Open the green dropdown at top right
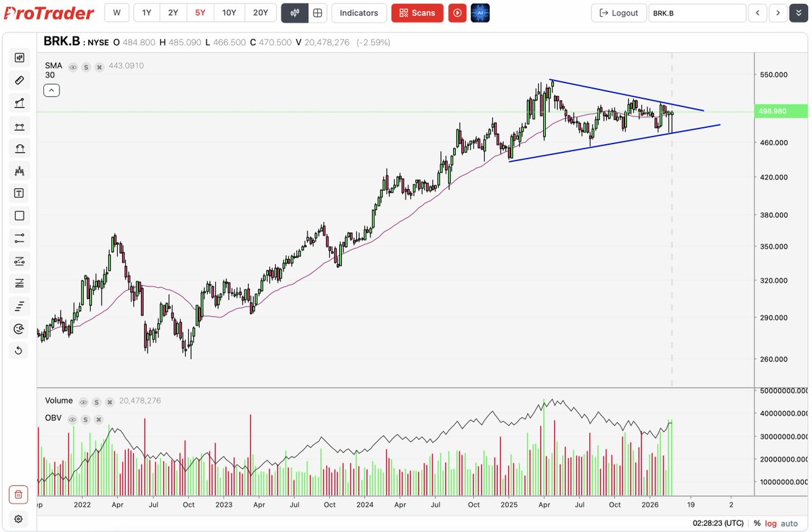 (x=798, y=12)
